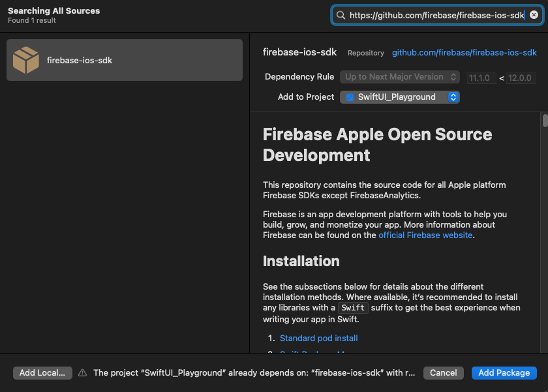The image size is (548, 392).
Task: Click the "Add to Project" label
Action: coord(306,97)
